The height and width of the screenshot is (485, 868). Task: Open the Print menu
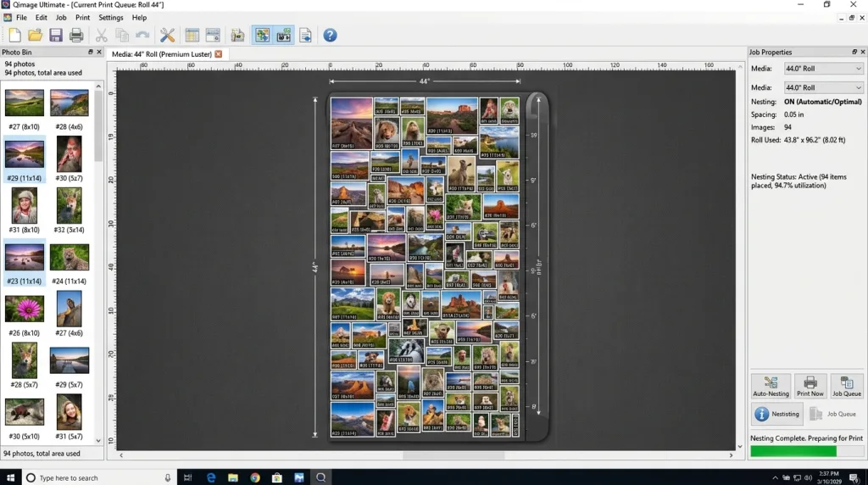(x=82, y=18)
